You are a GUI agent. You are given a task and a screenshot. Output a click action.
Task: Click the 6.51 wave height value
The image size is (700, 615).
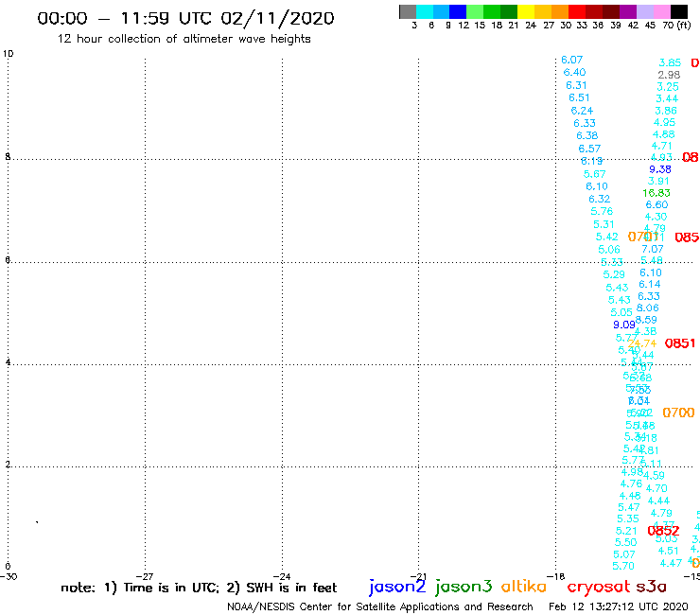(x=579, y=97)
